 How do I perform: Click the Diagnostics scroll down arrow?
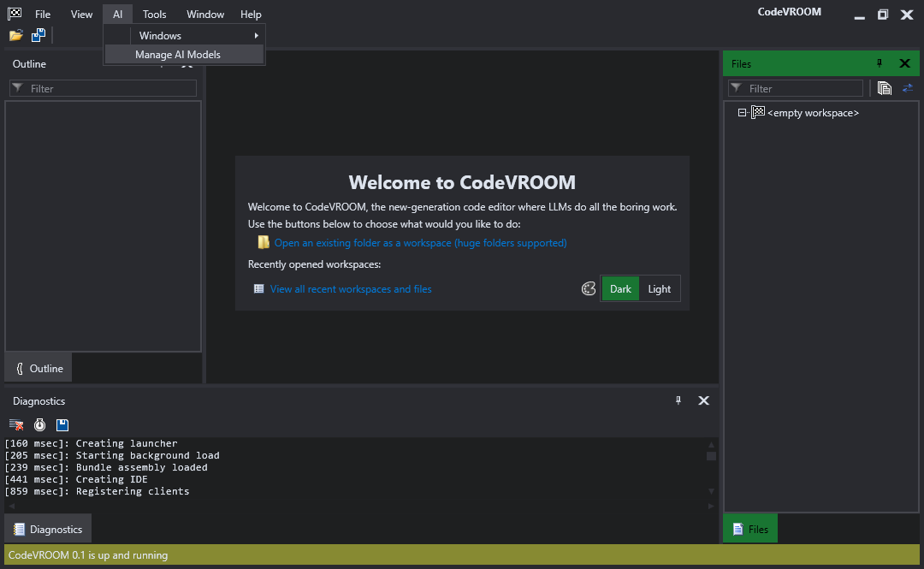click(x=711, y=491)
